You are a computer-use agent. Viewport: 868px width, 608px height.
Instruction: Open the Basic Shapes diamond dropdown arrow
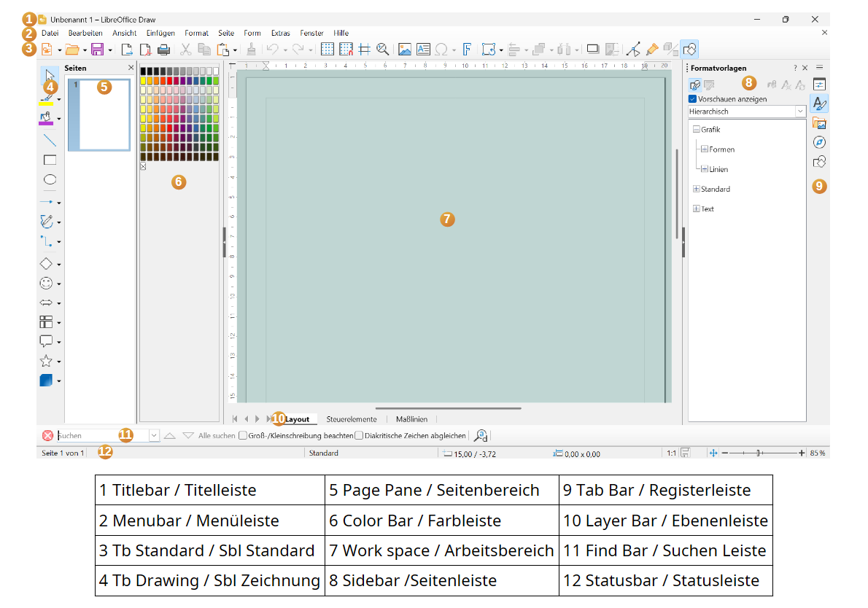click(x=59, y=265)
